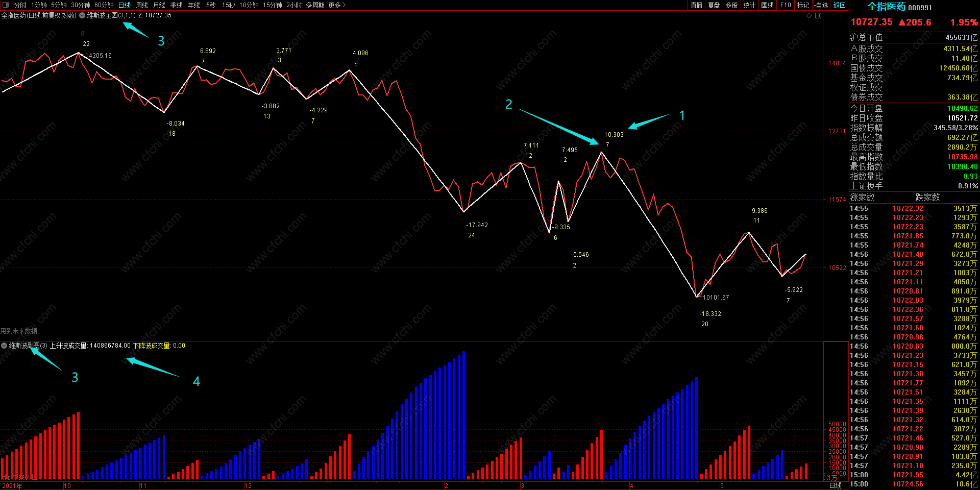The image size is (980, 490).
Task: Click the wave label 10.303
Action: tap(614, 135)
